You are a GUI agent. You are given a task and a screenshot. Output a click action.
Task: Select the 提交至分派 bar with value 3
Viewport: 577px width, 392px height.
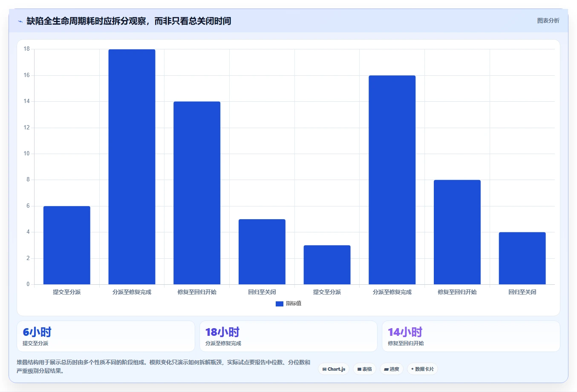click(x=327, y=265)
